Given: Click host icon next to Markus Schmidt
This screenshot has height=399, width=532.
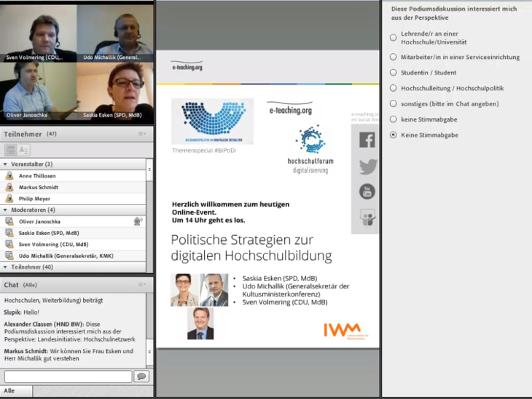Looking at the screenshot, I should [9, 187].
